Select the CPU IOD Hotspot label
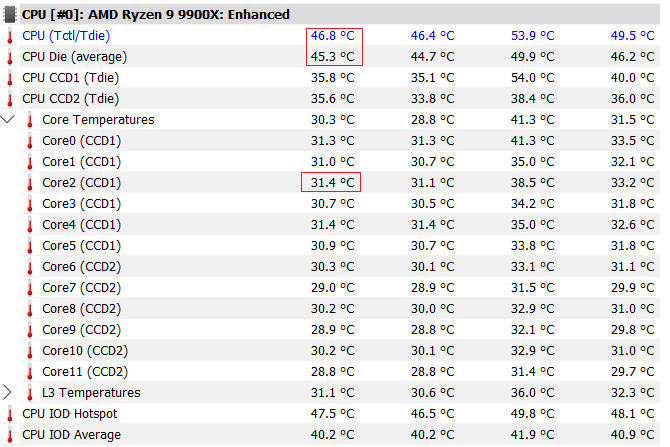 [x=70, y=414]
